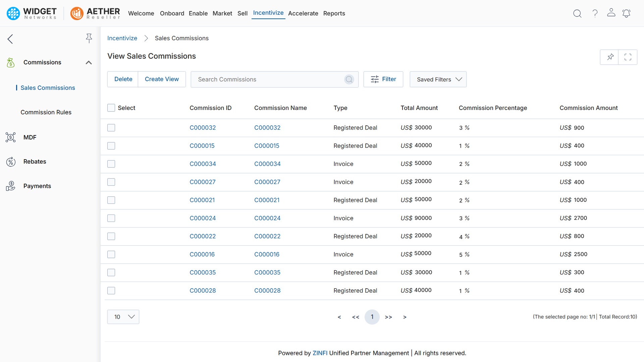Click the Incentivize breadcrumb link
The height and width of the screenshot is (362, 644).
click(x=122, y=38)
